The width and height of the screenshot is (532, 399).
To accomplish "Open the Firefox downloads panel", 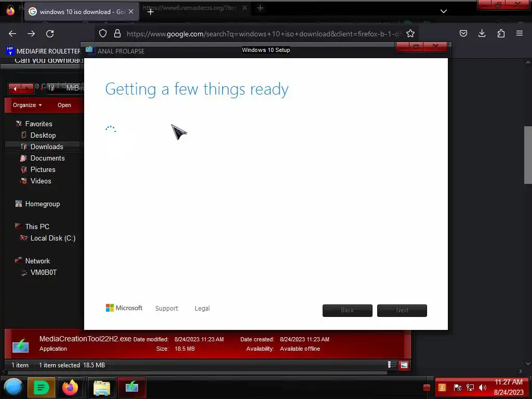I will click(x=482, y=33).
